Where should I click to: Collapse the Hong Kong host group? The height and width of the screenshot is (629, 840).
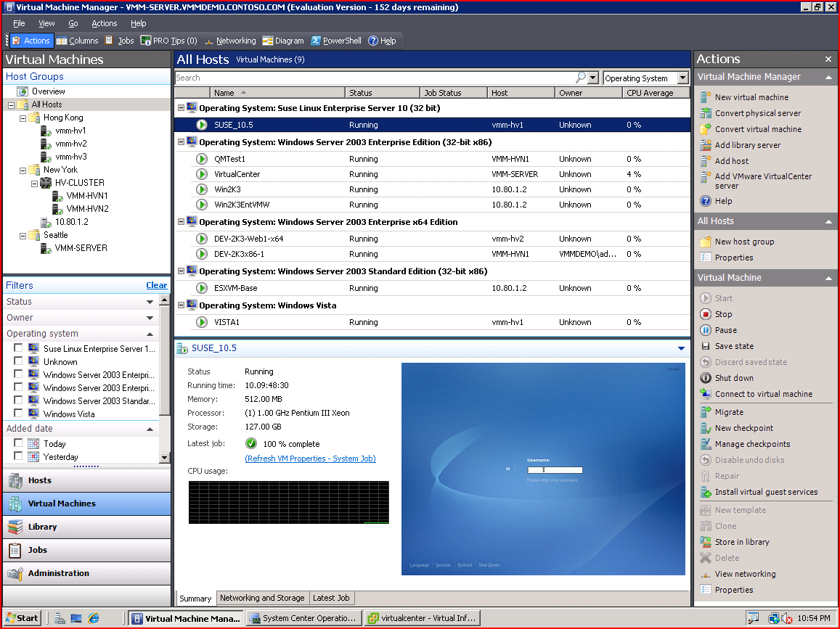pyautogui.click(x=23, y=118)
